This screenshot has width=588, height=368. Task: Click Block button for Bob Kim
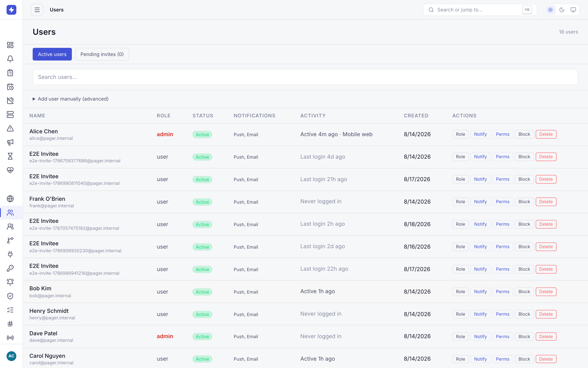524,292
